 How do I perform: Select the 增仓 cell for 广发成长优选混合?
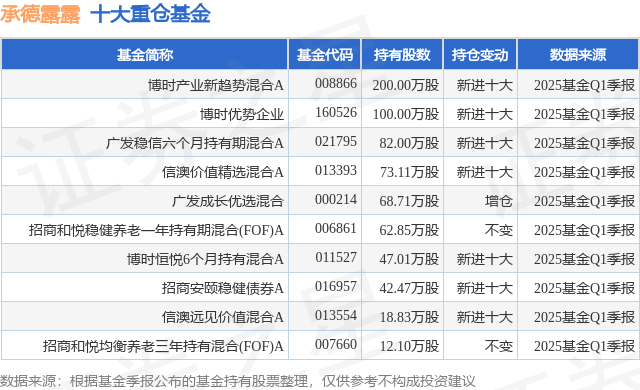[498, 201]
